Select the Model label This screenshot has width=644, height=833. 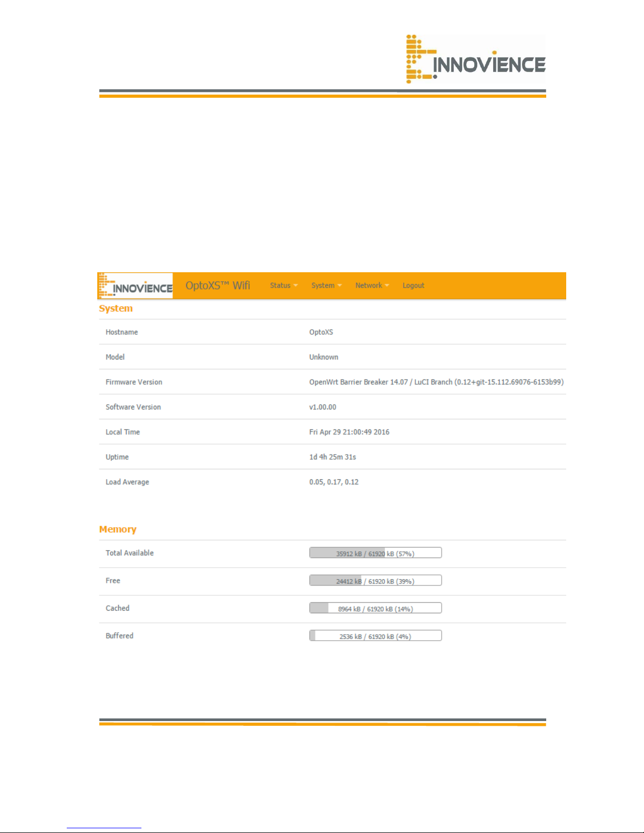tap(115, 357)
